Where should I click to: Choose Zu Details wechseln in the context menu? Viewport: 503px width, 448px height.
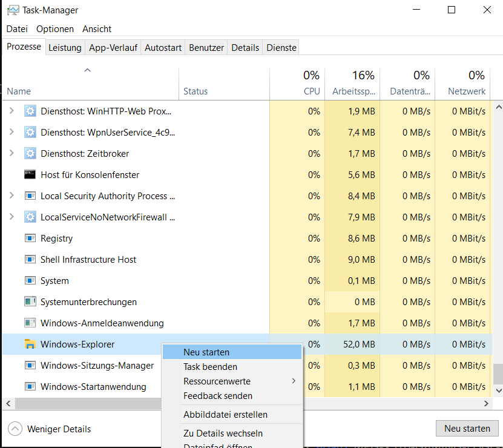pos(232,433)
